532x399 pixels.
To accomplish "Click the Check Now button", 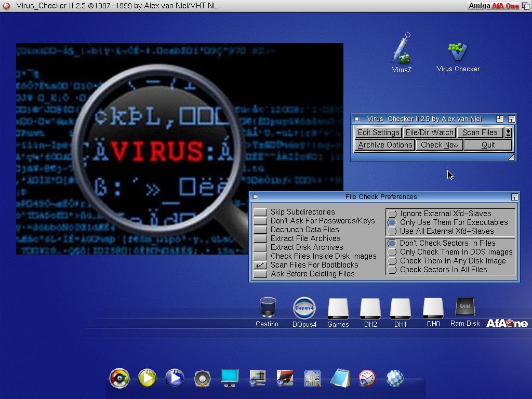I will (440, 145).
